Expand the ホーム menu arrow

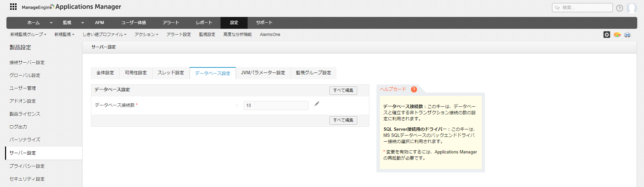[x=51, y=23]
